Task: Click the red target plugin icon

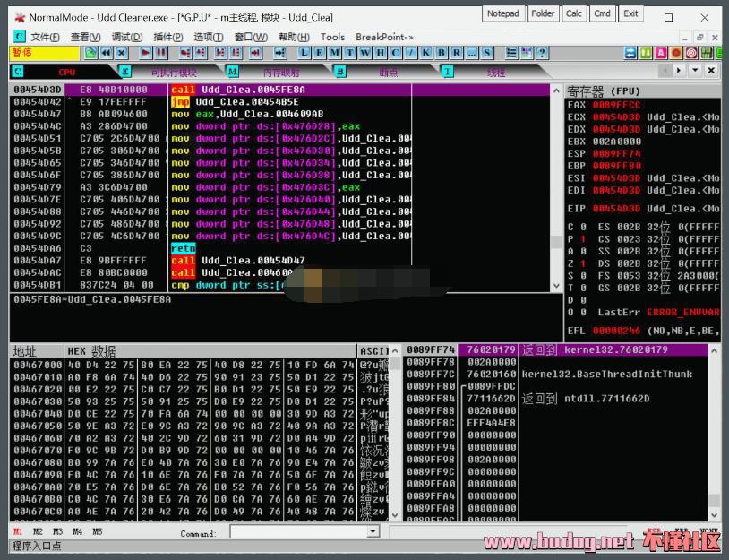Action: point(691,53)
